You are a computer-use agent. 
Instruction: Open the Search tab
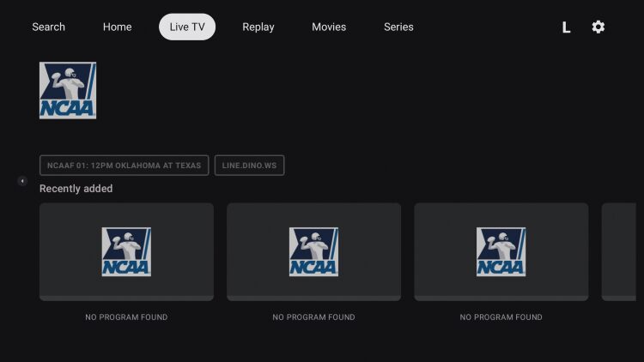coord(48,27)
